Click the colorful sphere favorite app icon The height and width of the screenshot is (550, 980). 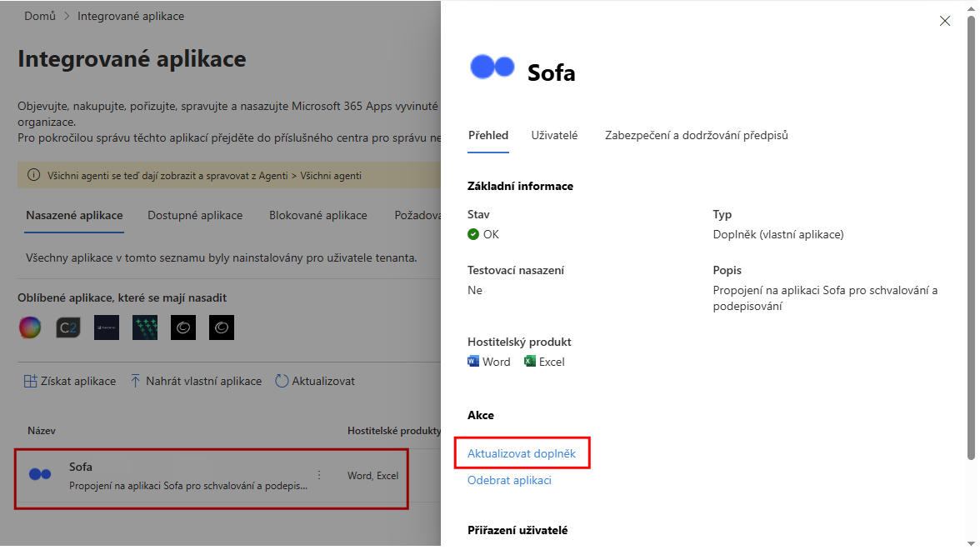tap(30, 327)
